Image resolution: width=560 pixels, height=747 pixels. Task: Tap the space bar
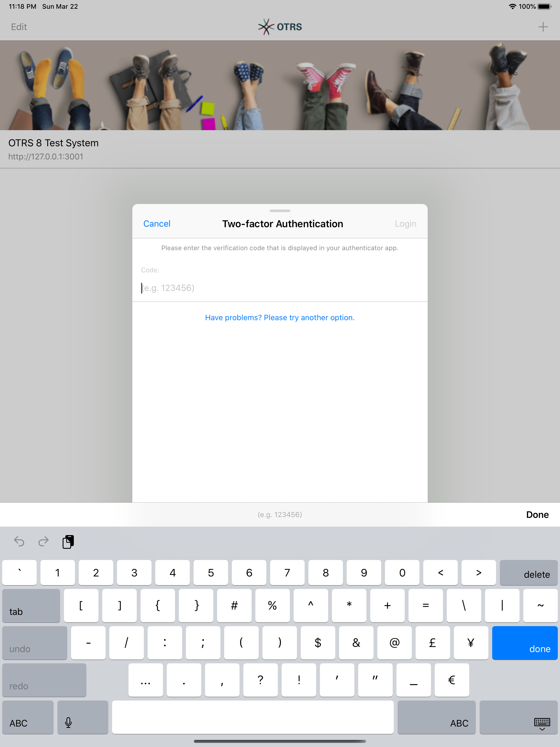coord(253,717)
